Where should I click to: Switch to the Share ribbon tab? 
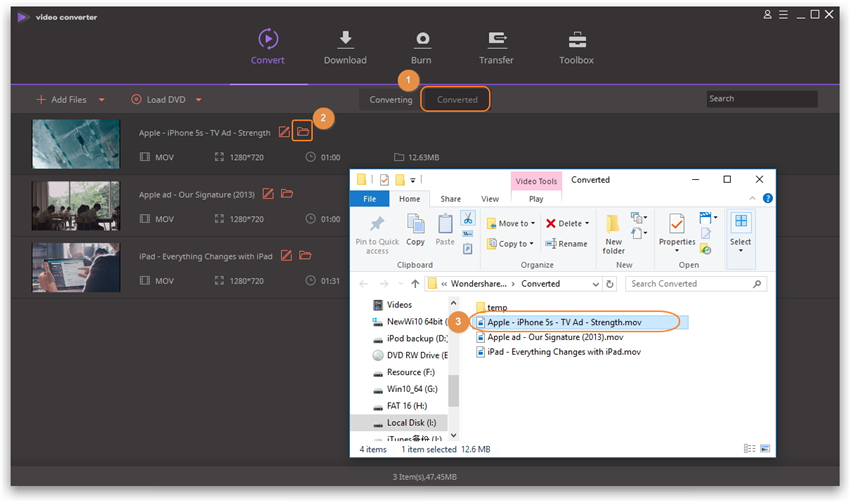[x=450, y=199]
